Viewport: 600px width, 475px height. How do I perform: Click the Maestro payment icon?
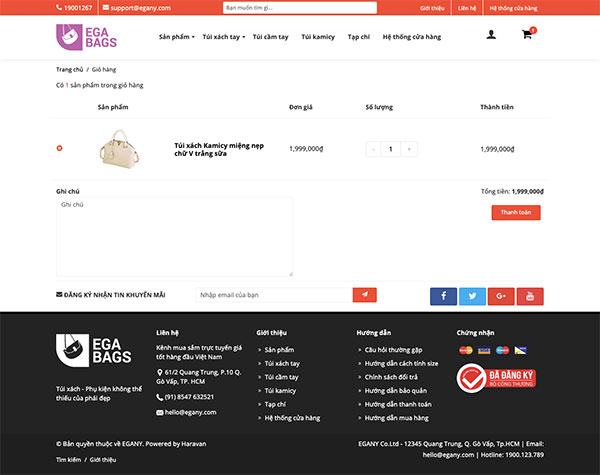[x=502, y=350]
